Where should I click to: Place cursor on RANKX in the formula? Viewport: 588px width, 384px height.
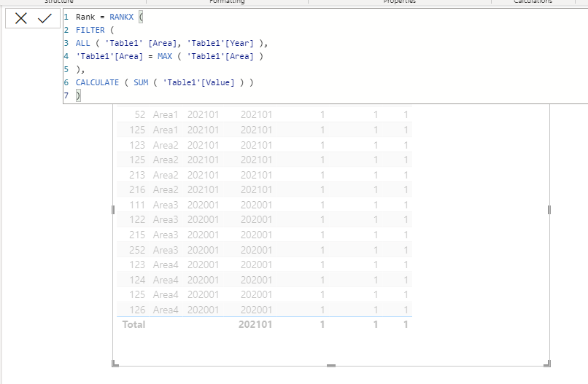tap(122, 17)
